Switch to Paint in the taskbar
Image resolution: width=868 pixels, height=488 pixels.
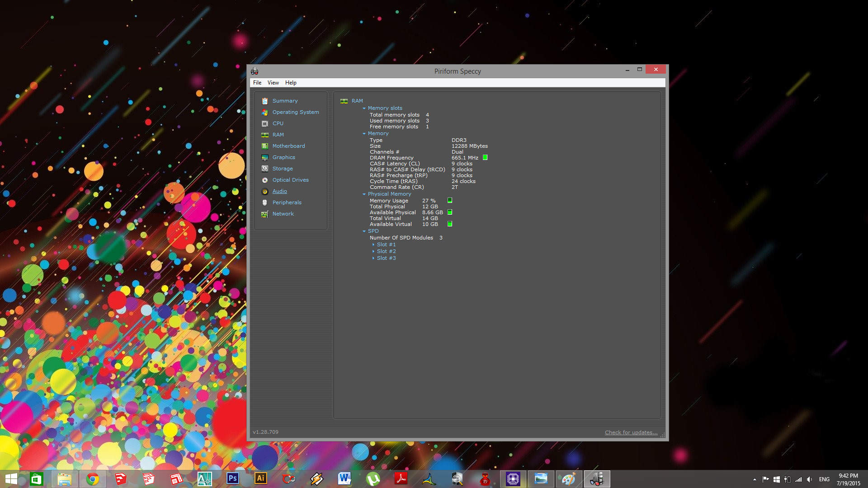[x=569, y=479]
